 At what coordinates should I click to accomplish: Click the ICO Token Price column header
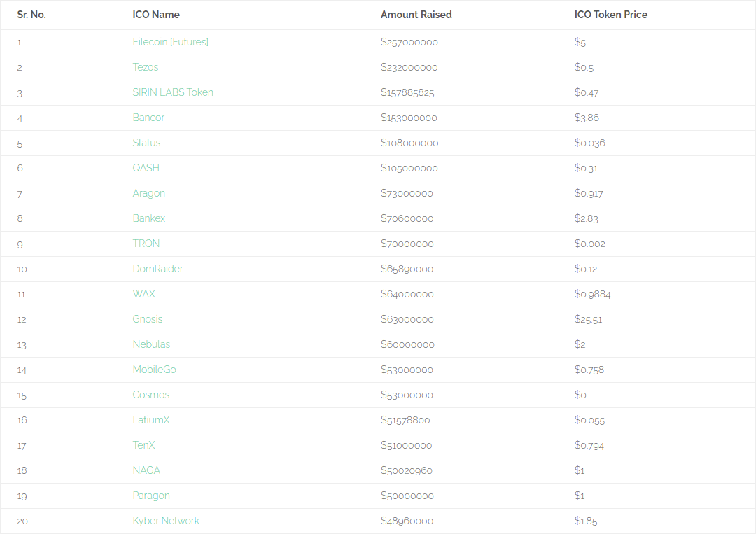(x=611, y=15)
